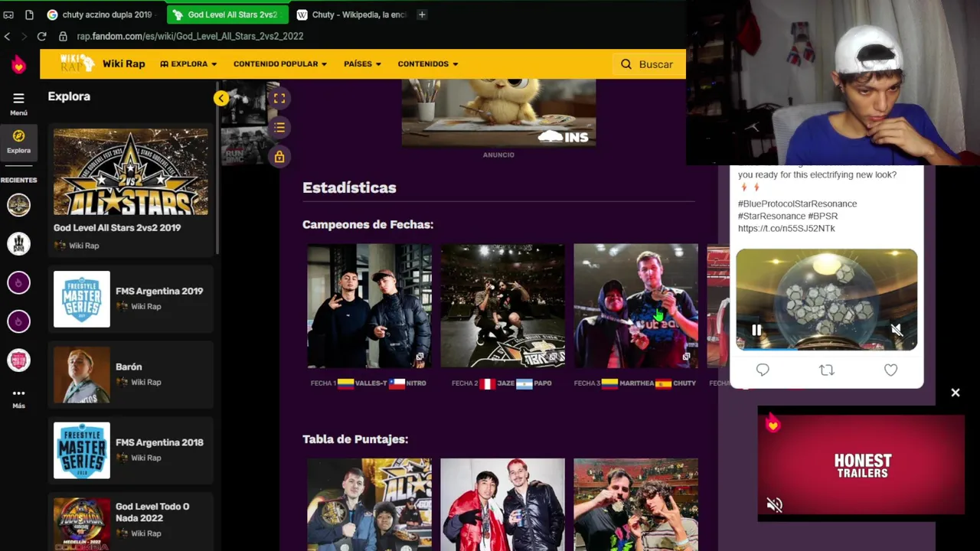Select the Explora compass icon in sidebar

click(x=18, y=135)
